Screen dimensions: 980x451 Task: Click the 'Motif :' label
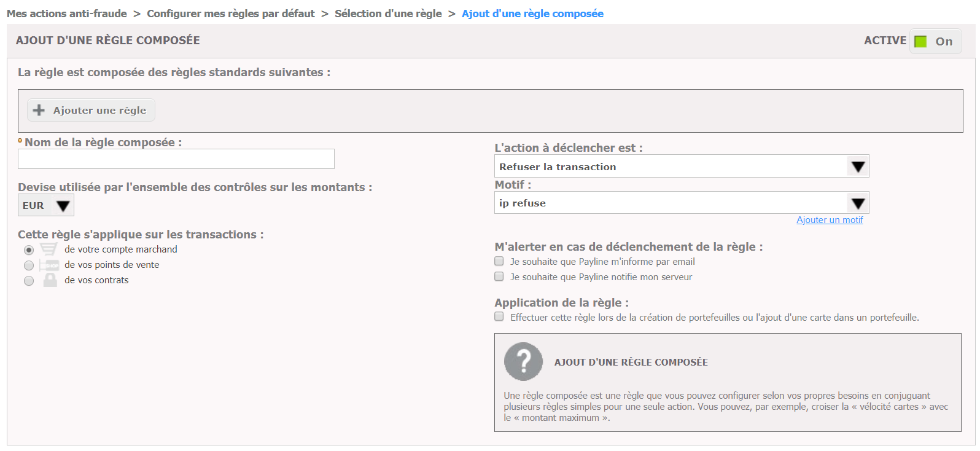[x=513, y=184]
